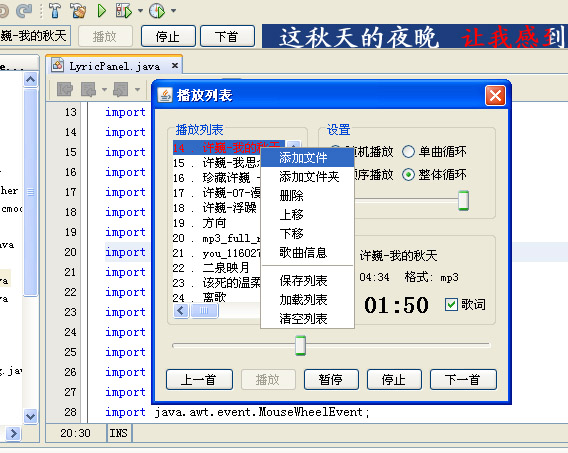Click Clean and Build broom icon
The image size is (568, 453).
(x=78, y=11)
